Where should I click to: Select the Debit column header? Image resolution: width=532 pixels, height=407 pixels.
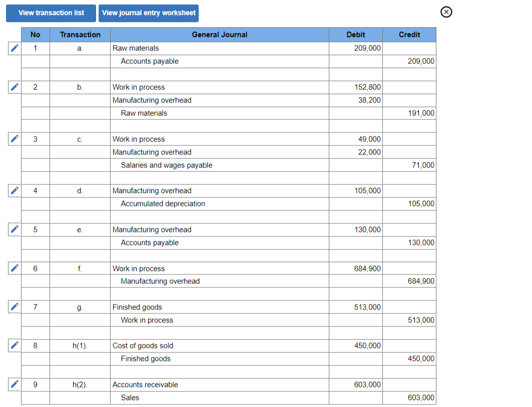tap(355, 34)
